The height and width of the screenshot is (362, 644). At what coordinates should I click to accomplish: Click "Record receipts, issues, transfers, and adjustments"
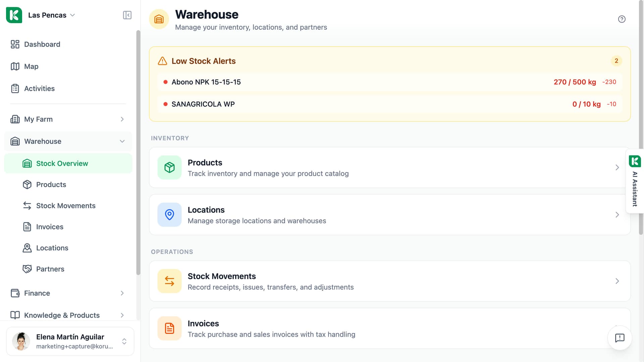[270, 287]
